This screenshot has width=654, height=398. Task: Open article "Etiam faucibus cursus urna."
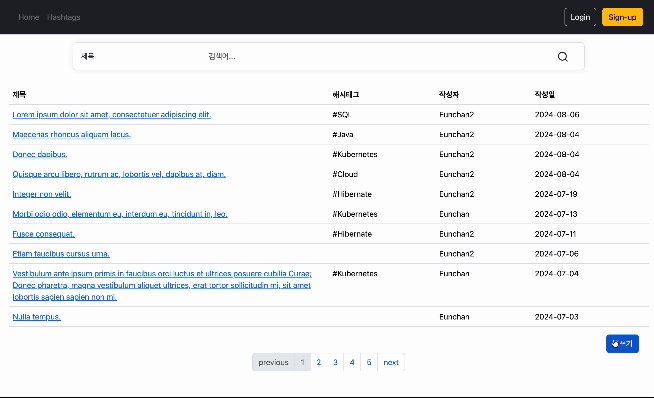pyautogui.click(x=61, y=254)
